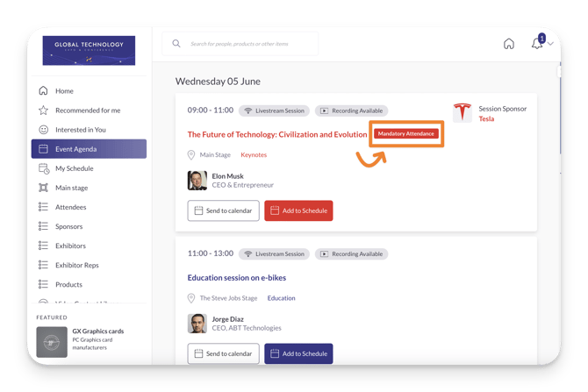The width and height of the screenshot is (588, 392).
Task: Add Elon Musk session to schedule
Action: click(x=298, y=210)
